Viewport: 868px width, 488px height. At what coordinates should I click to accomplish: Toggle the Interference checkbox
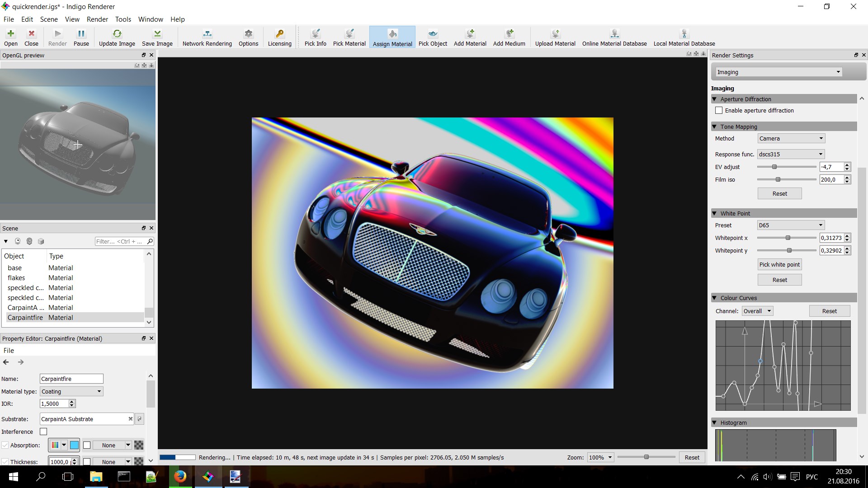(x=43, y=432)
